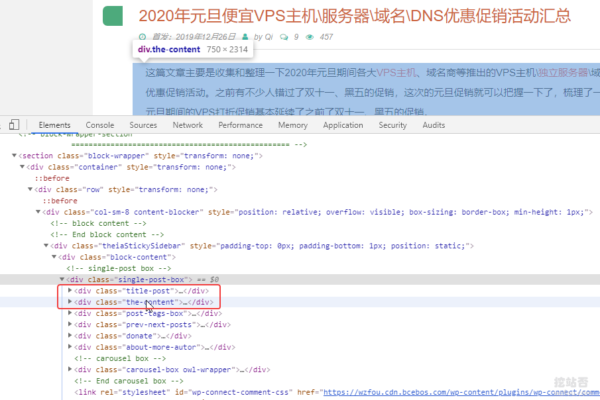The image size is (600, 400).
Task: Expand the title-post div node
Action: pyautogui.click(x=70, y=291)
